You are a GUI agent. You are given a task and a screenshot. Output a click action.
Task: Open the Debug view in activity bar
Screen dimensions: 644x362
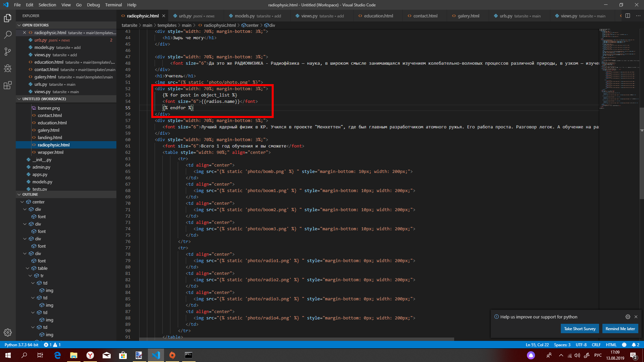pos(7,68)
